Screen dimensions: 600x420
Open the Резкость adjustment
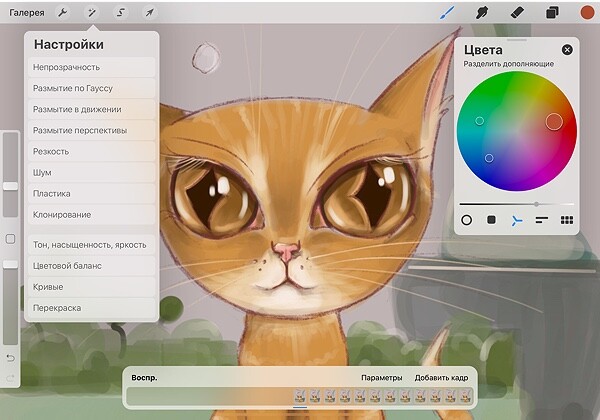point(91,151)
